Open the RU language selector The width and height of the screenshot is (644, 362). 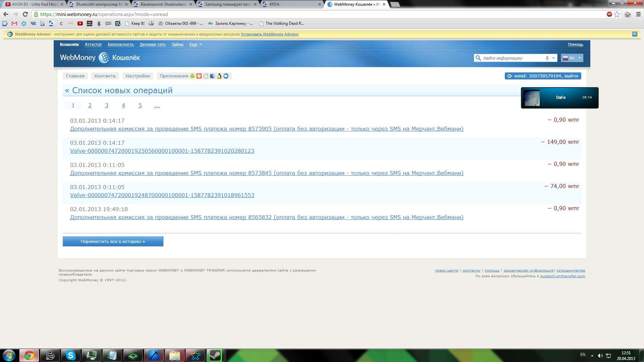coord(573,58)
